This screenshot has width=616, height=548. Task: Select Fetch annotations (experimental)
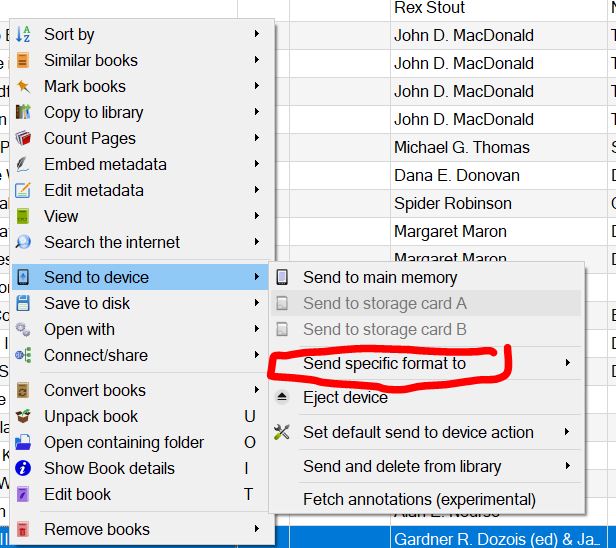click(x=419, y=499)
